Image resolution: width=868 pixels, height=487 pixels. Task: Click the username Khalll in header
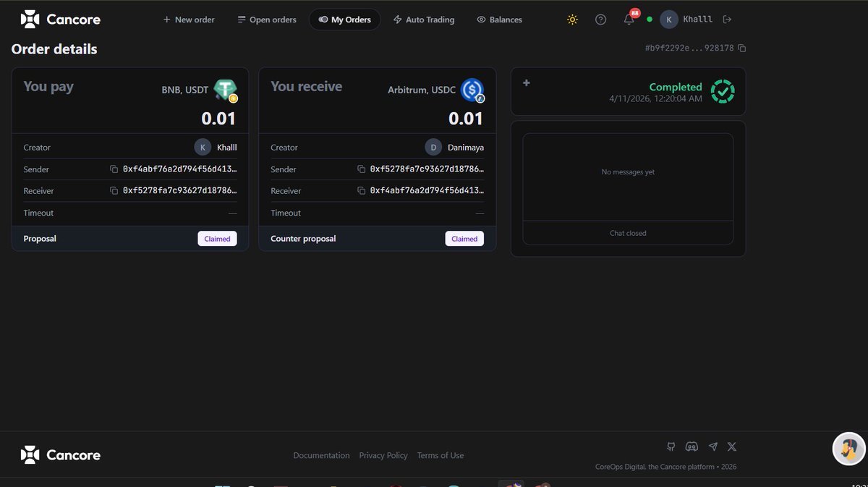click(697, 20)
